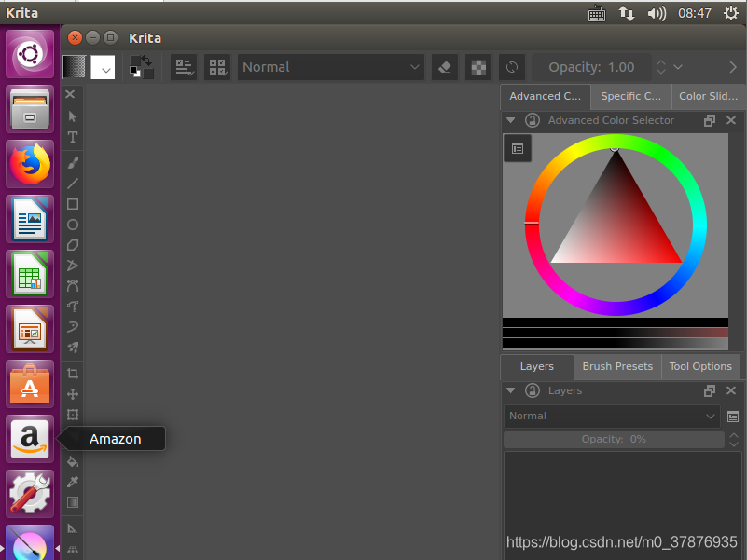Open Firefox from the launcher
This screenshot has height=560, width=747.
point(30,164)
